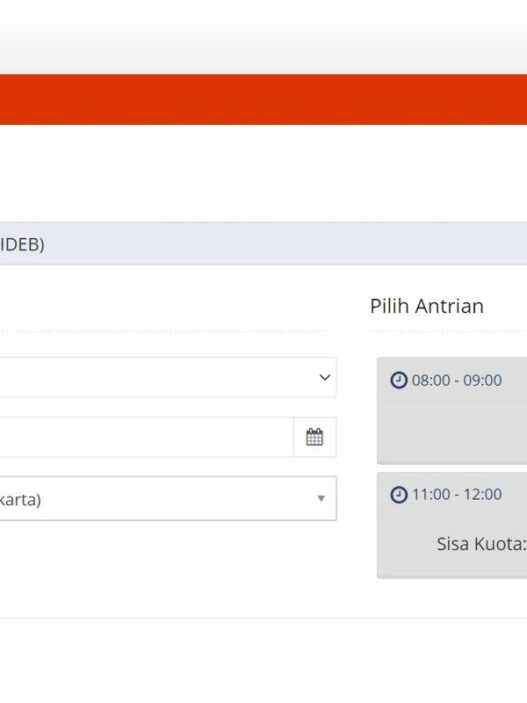Click the Sisa Kuota text in the 11:00 slot
The height and width of the screenshot is (703, 527).
click(481, 544)
